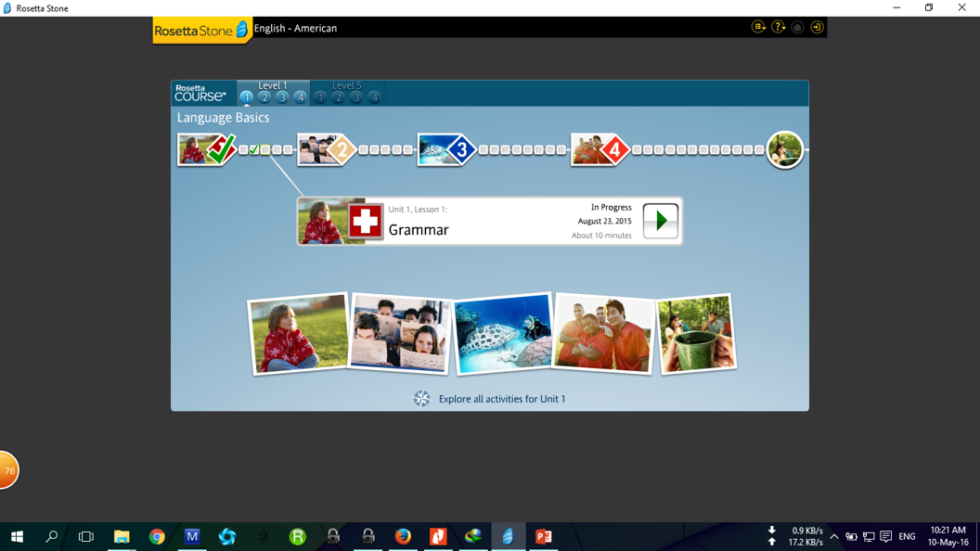The width and height of the screenshot is (980, 551).
Task: Open the Milestone circle at path end
Action: (x=785, y=149)
